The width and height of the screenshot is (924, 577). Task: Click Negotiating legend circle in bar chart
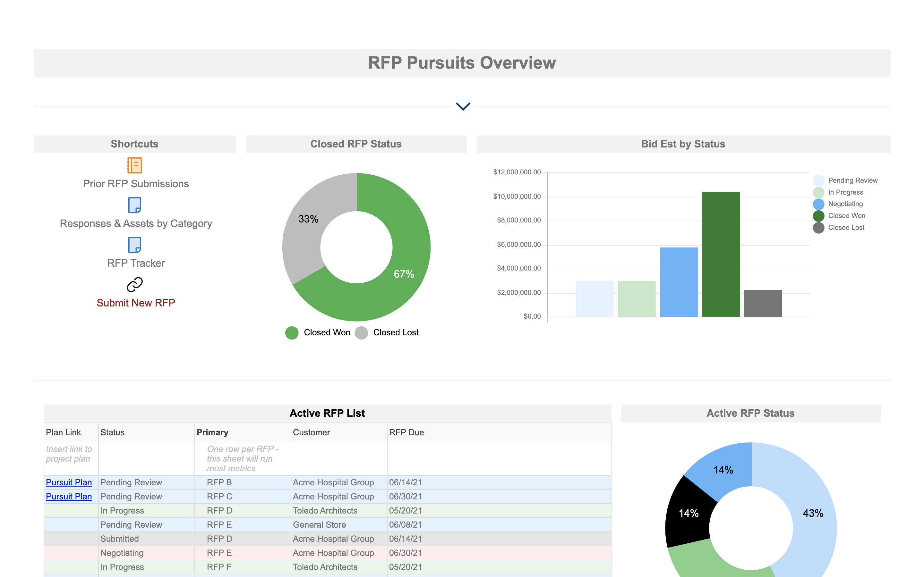coord(818,204)
